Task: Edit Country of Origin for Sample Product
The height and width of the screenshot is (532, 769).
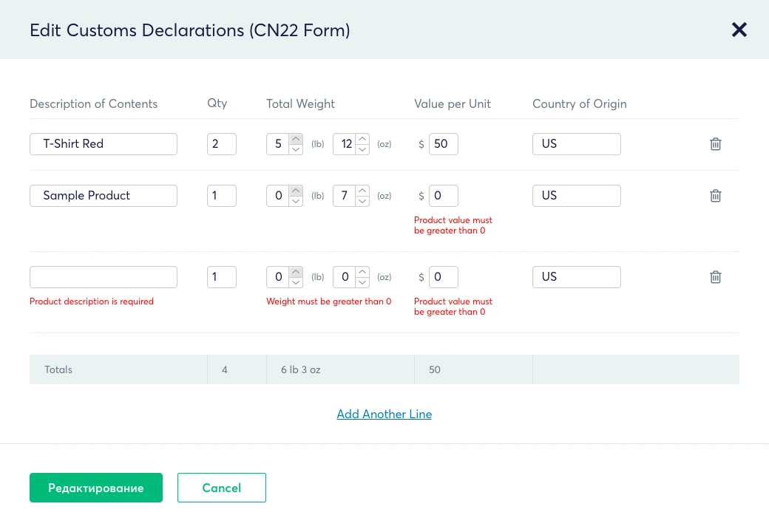Action: coord(576,196)
